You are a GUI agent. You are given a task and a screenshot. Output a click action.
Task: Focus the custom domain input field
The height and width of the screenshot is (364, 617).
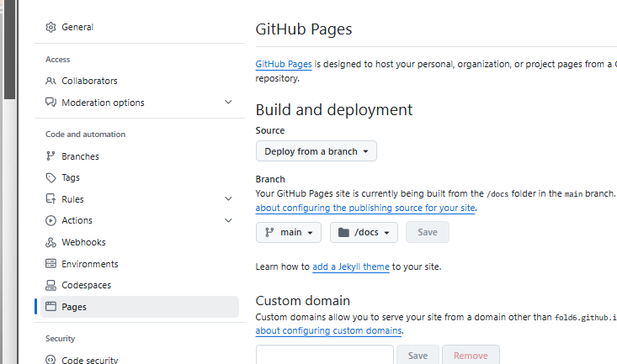coord(325,355)
